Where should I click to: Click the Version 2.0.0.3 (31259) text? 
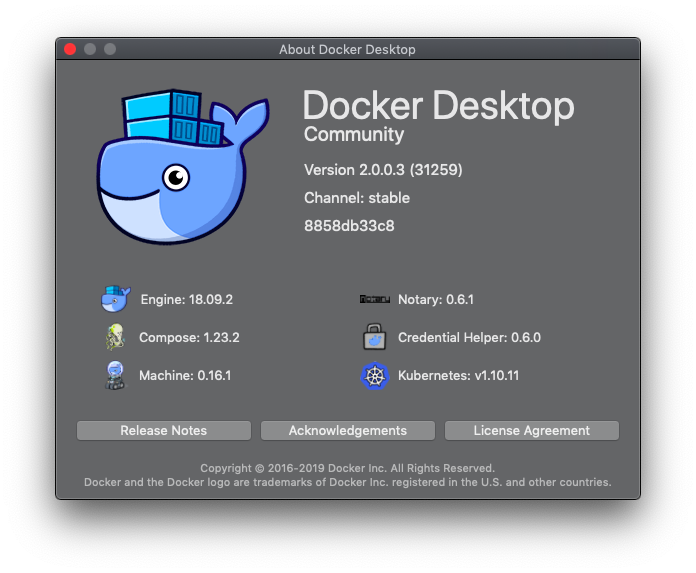coord(383,170)
